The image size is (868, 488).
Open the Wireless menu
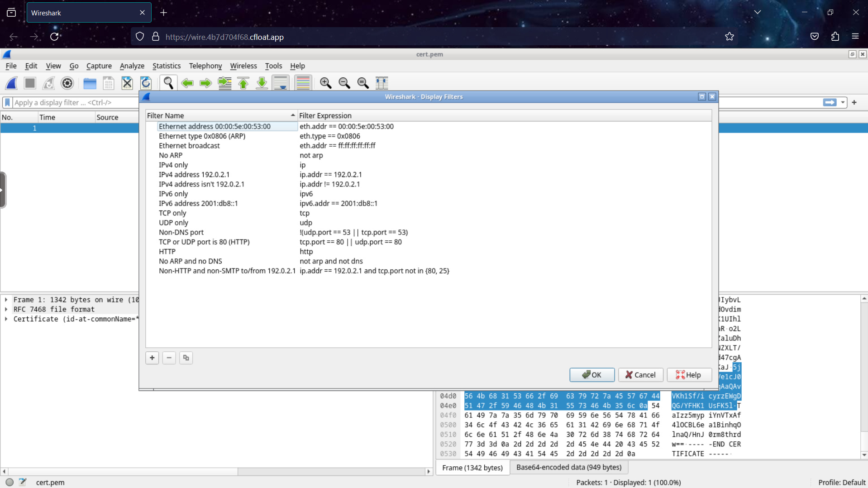[243, 66]
